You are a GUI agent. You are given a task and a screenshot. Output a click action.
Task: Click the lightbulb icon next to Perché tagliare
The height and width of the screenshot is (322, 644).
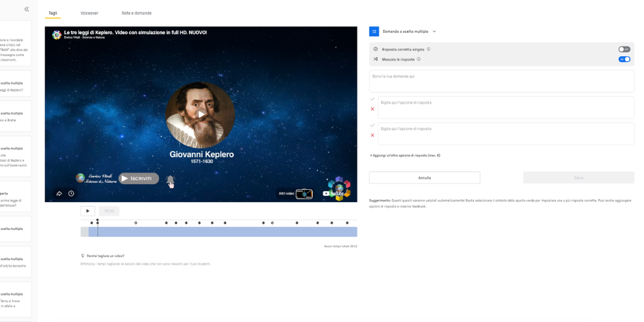[83, 256]
